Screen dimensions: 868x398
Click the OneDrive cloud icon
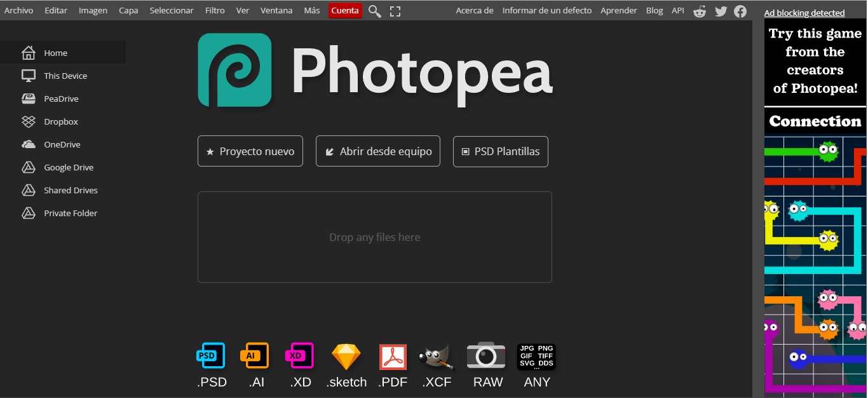(x=29, y=144)
